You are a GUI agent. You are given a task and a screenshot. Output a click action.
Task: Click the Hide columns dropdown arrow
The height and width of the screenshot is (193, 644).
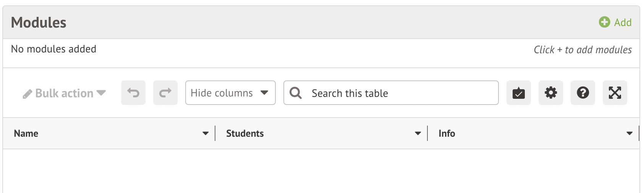(264, 93)
